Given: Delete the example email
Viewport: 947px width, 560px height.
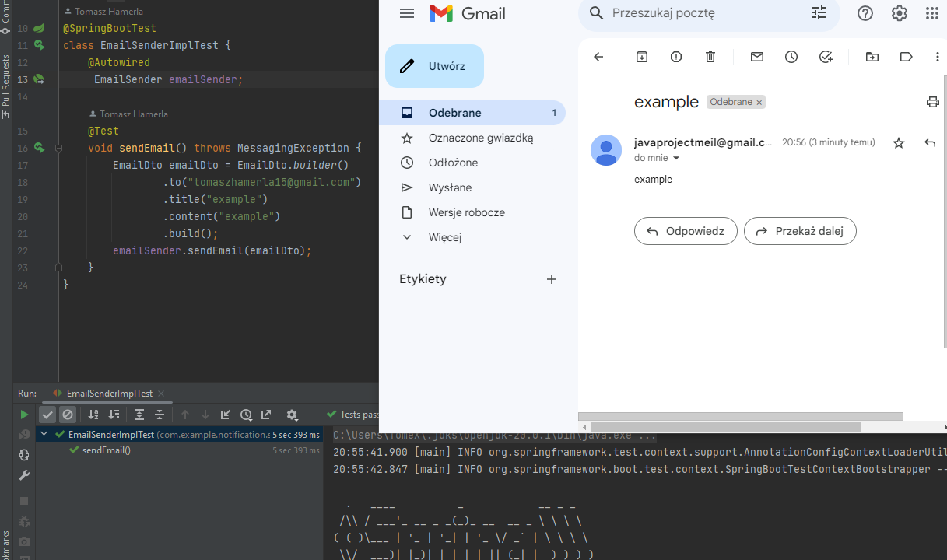Looking at the screenshot, I should tap(710, 57).
